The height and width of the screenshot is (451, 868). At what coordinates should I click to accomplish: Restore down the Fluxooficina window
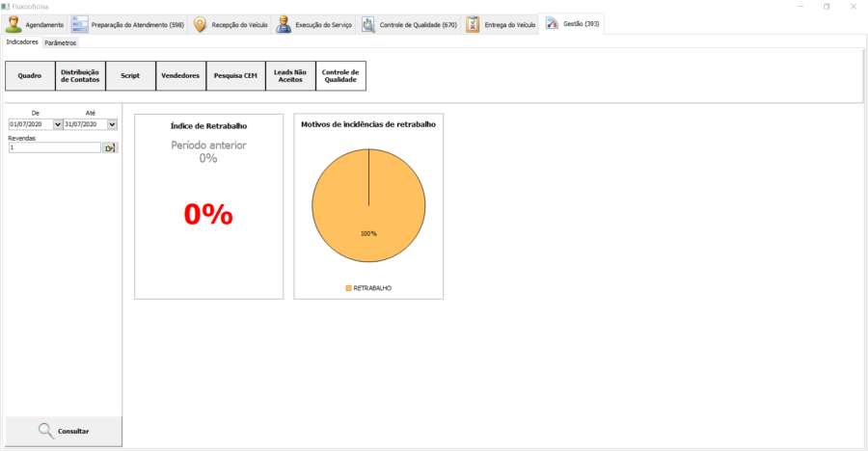pos(827,6)
